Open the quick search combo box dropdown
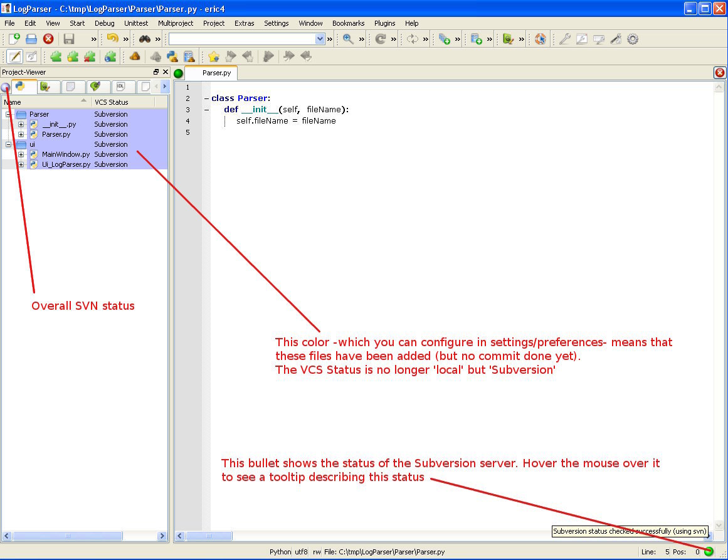The height and width of the screenshot is (560, 728). tap(320, 39)
